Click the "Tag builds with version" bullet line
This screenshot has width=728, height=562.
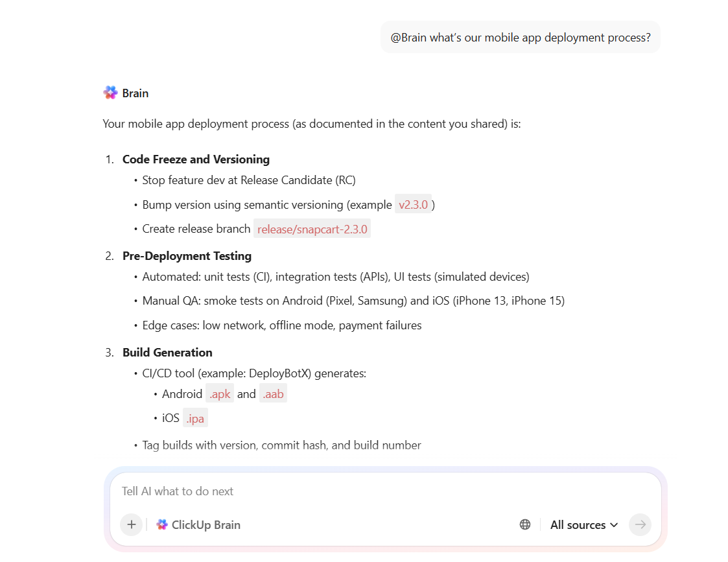(x=281, y=445)
